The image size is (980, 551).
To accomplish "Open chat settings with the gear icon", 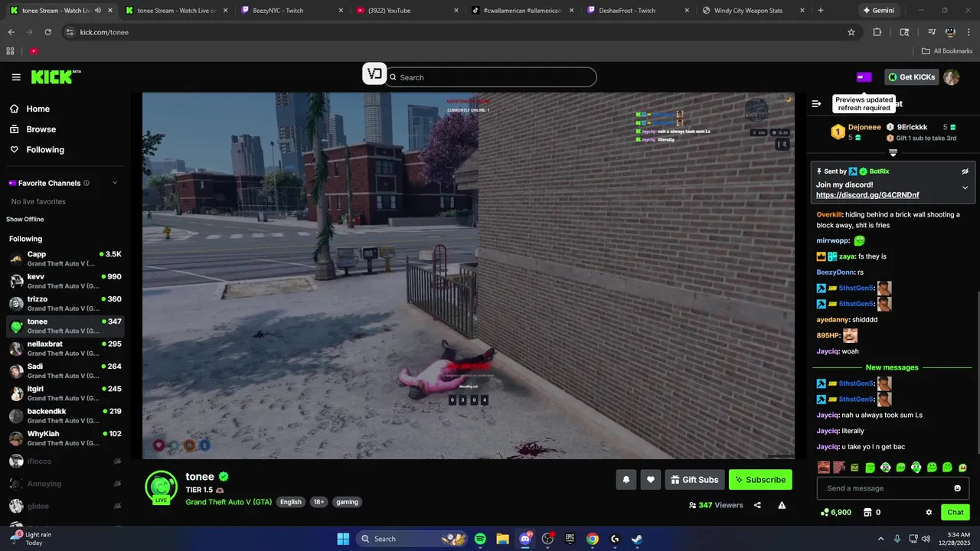I will [x=929, y=512].
